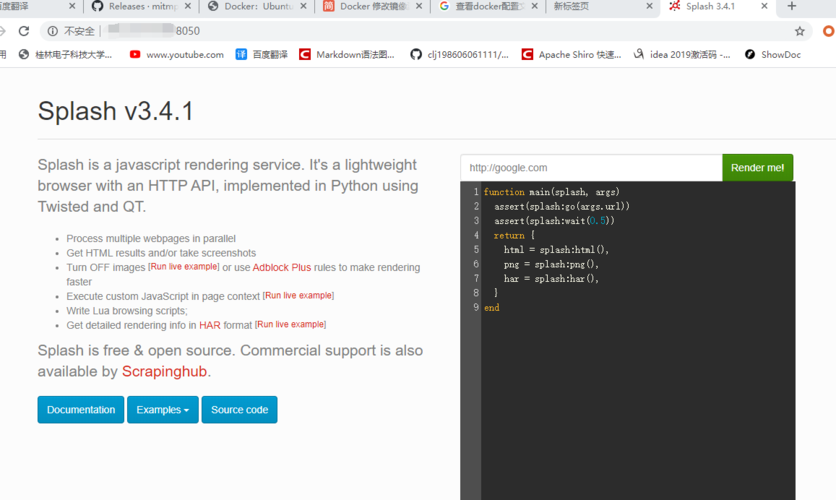Click the 'end' keyword on line 9
The width and height of the screenshot is (836, 500).
point(492,308)
